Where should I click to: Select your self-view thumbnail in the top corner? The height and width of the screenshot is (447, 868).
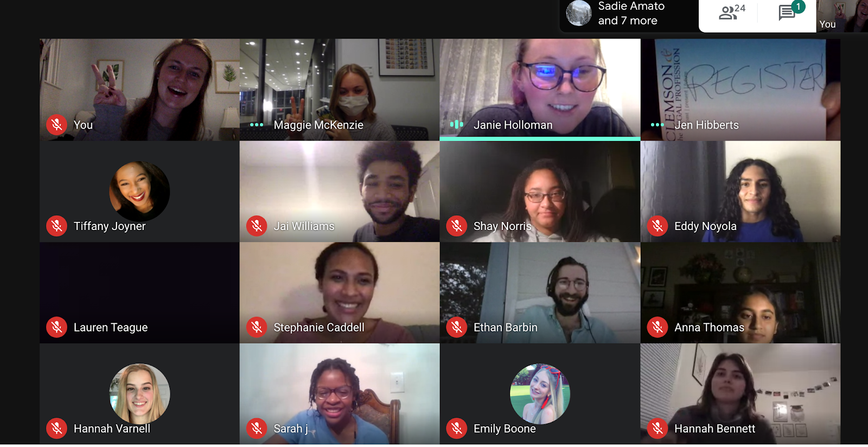[842, 16]
